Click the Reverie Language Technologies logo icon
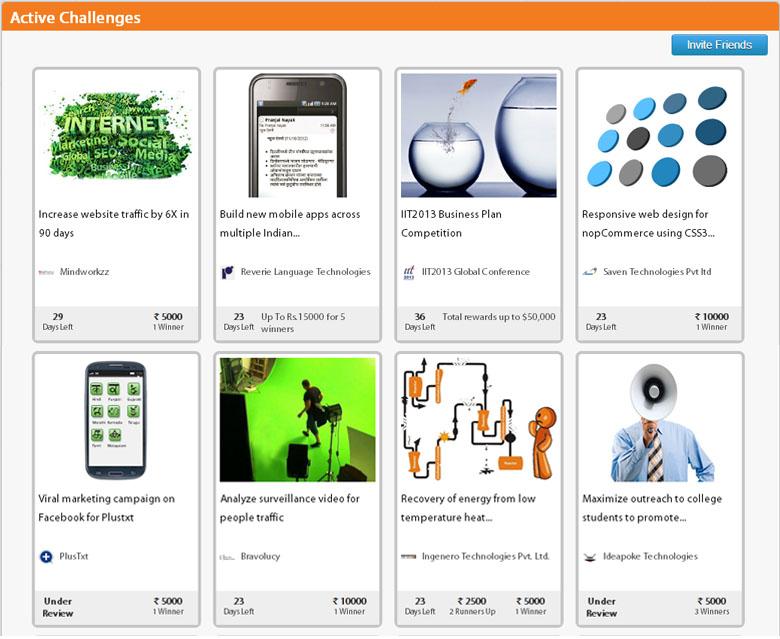This screenshot has height=639, width=780. pos(227,272)
